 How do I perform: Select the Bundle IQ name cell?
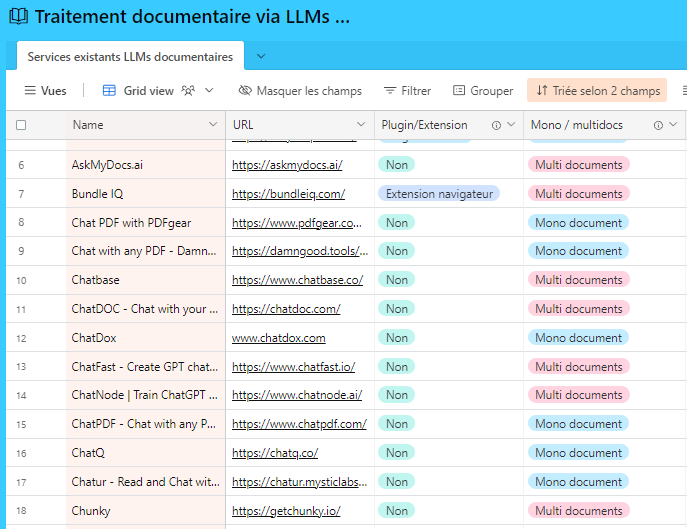point(145,194)
